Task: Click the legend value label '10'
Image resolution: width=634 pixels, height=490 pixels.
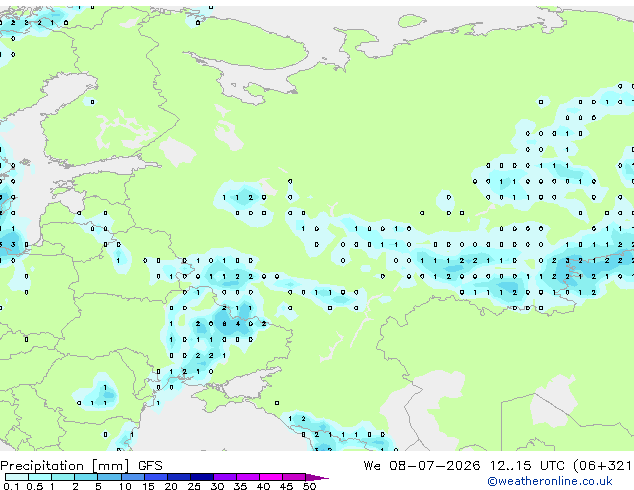Action: pos(125,486)
